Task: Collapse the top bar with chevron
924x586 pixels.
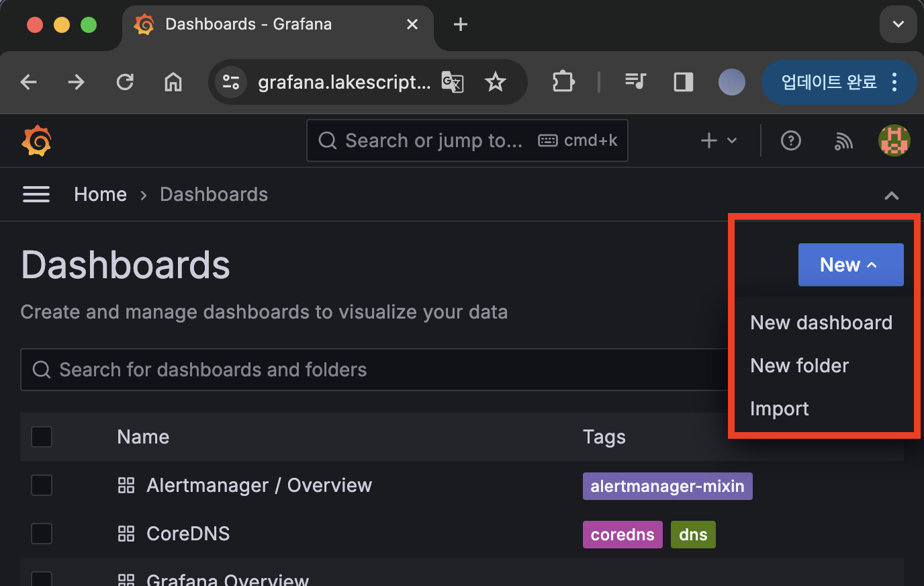Action: [x=892, y=196]
